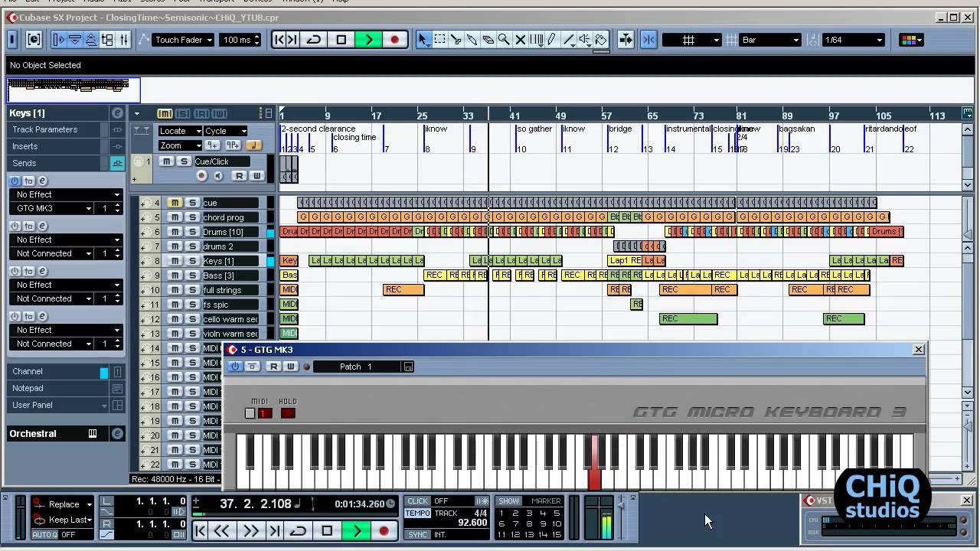Viewport: 980px width, 551px height.
Task: Open the Cycle dropdown on marker track
Action: [x=225, y=131]
